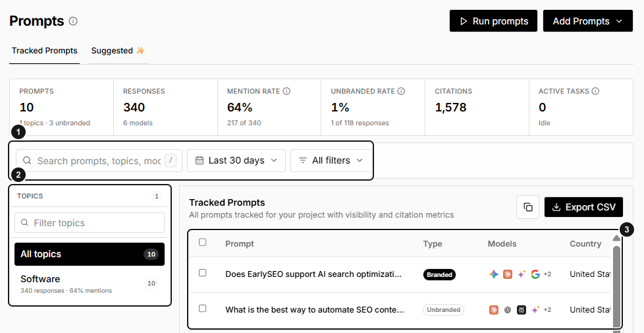Viewport: 644px width, 333px height.
Task: Click the magnifier icon in prompts search
Action: point(27,160)
